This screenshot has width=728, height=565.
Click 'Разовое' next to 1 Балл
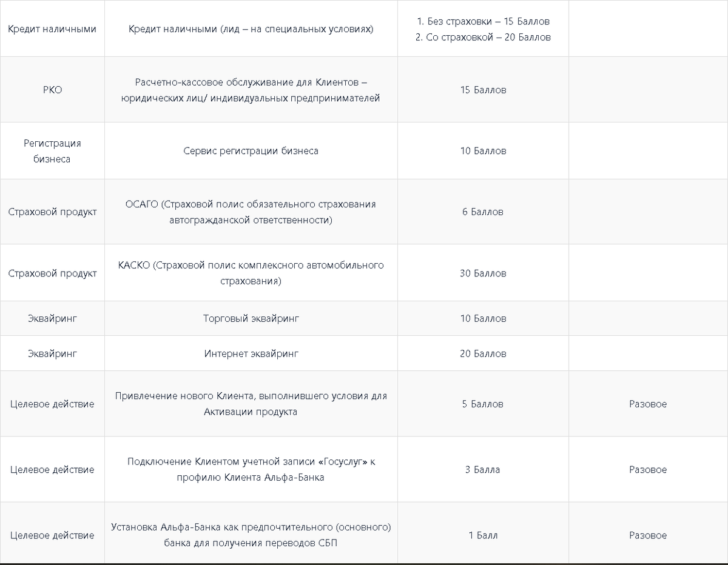click(648, 535)
